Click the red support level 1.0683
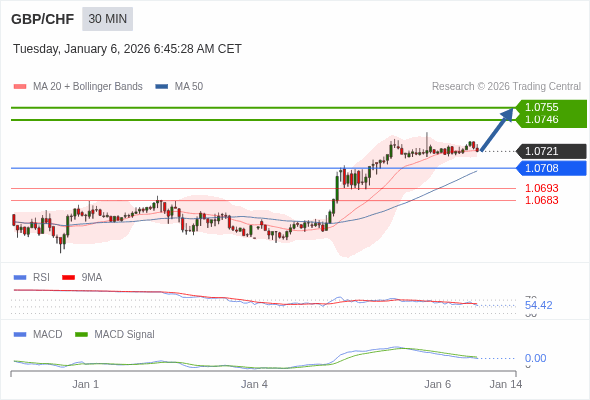 click(541, 200)
